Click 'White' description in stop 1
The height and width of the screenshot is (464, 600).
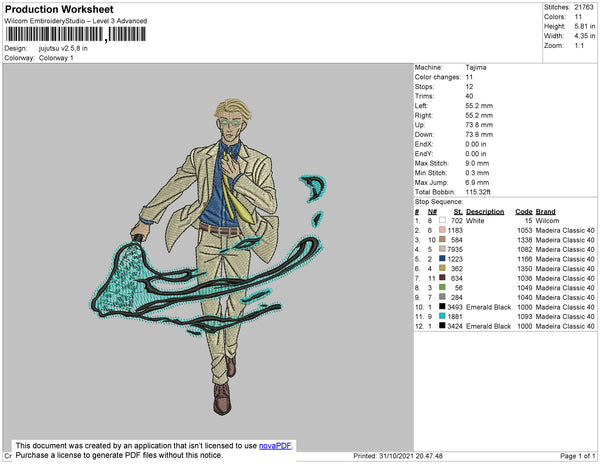(x=475, y=221)
